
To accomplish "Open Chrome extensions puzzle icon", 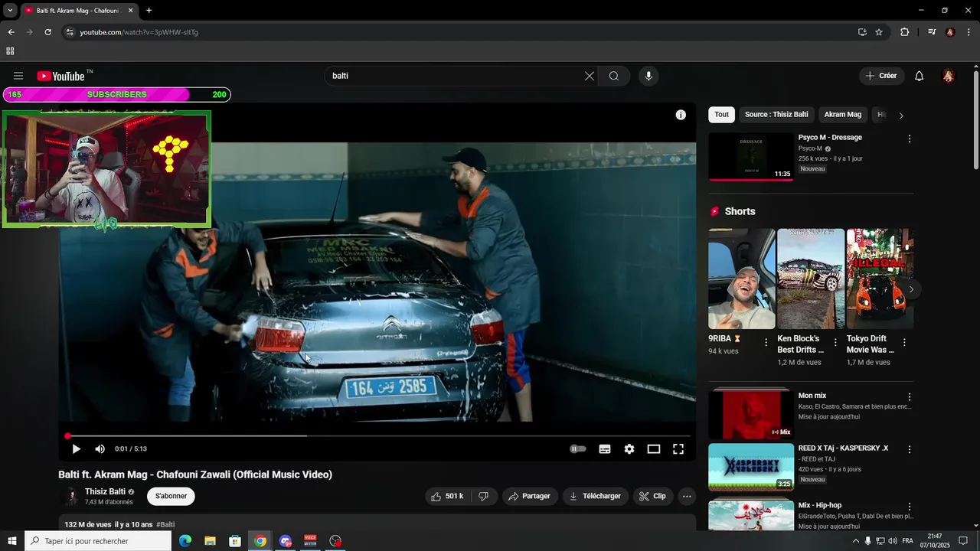I will pos(905,32).
